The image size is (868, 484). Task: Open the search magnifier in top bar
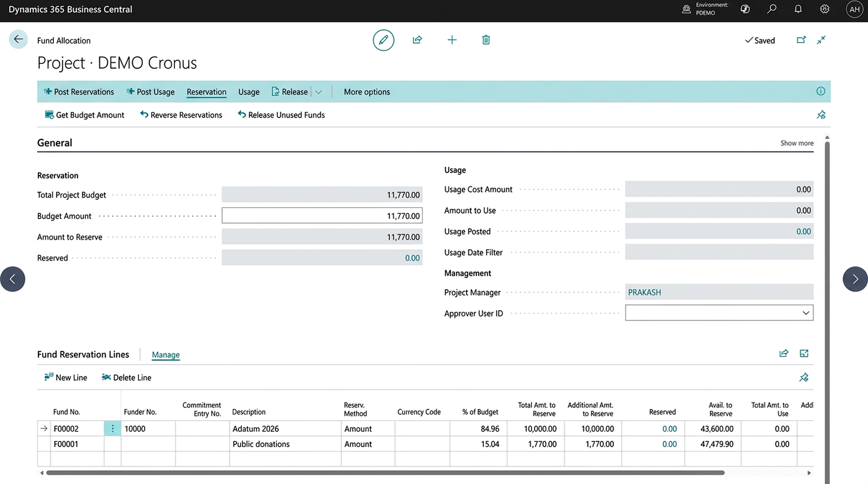pyautogui.click(x=771, y=9)
